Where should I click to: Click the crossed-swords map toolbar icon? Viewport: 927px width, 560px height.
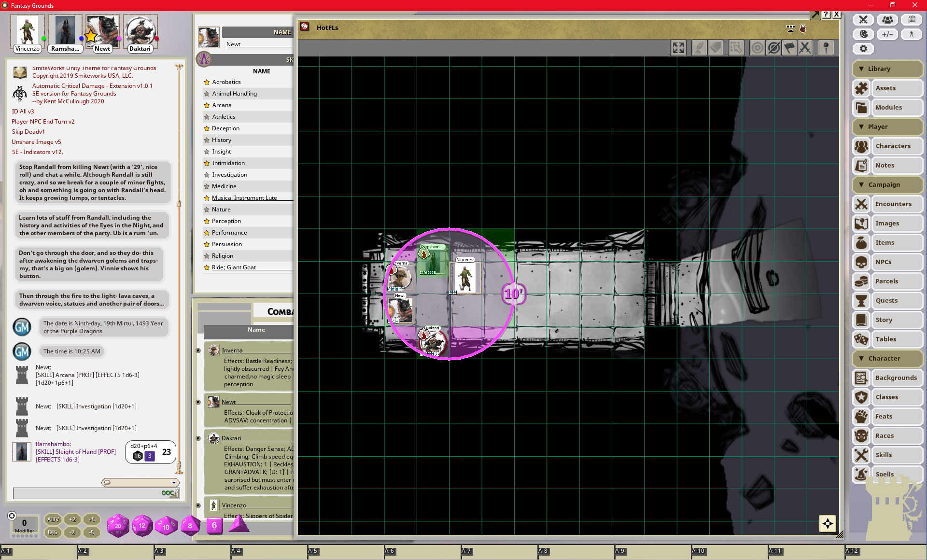[x=805, y=48]
